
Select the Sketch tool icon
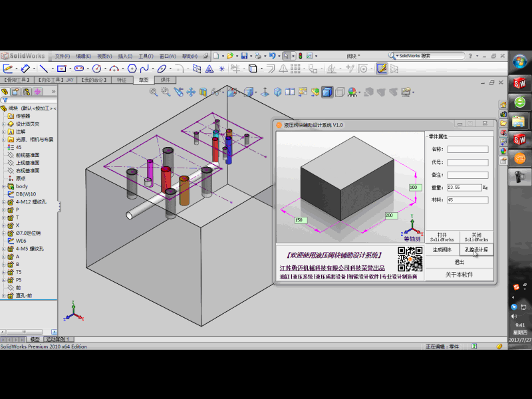[8, 68]
